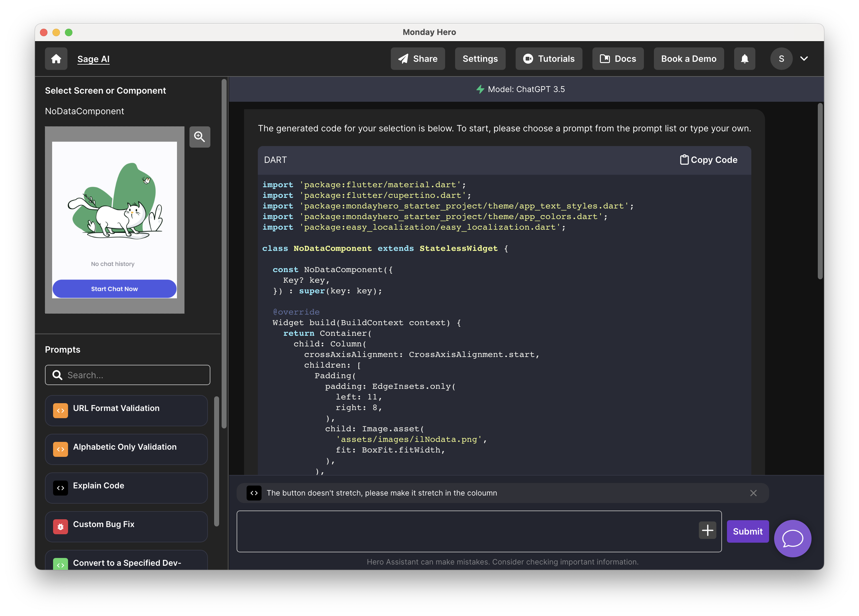The width and height of the screenshot is (859, 616).
Task: Open notifications bell icon
Action: pyautogui.click(x=744, y=59)
